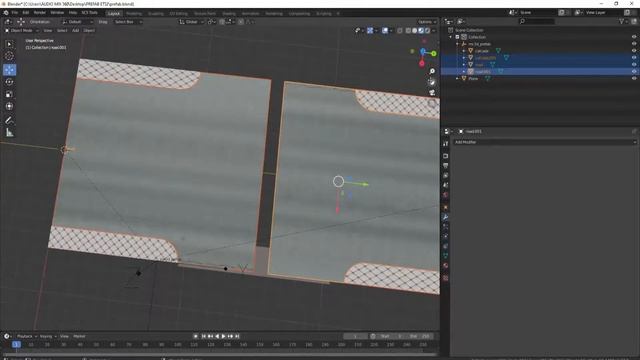
Task: Switch to the Layout workspace tab
Action: click(x=114, y=13)
